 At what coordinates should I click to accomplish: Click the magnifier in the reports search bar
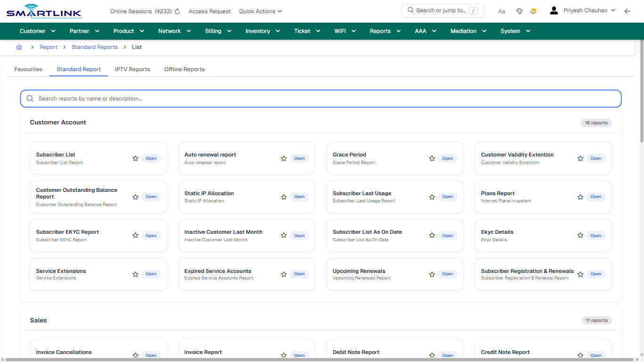[x=30, y=99]
